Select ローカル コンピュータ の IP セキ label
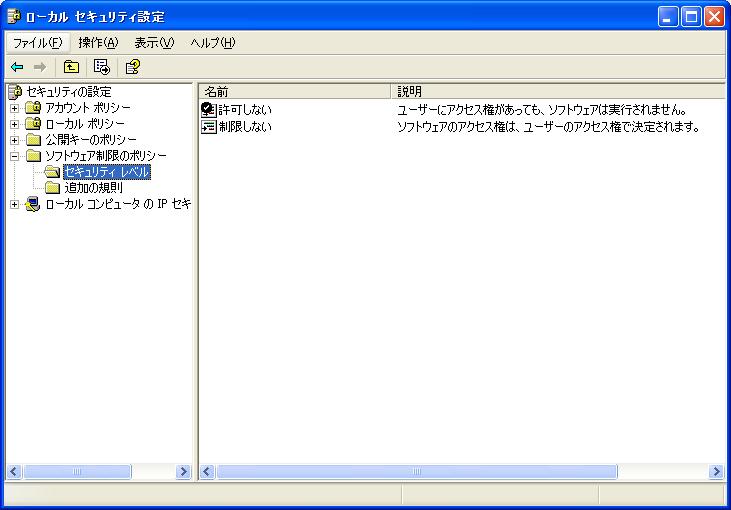The height and width of the screenshot is (510, 731). coord(118,204)
